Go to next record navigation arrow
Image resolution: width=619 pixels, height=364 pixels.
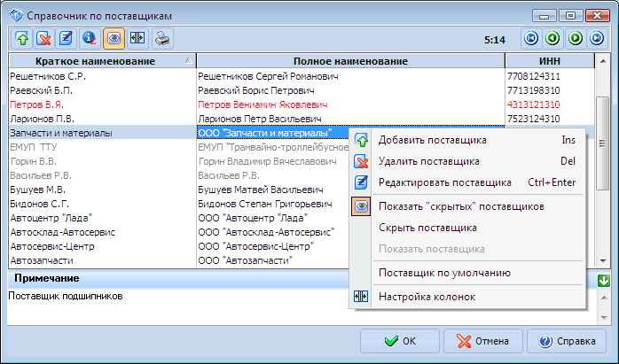tap(576, 38)
